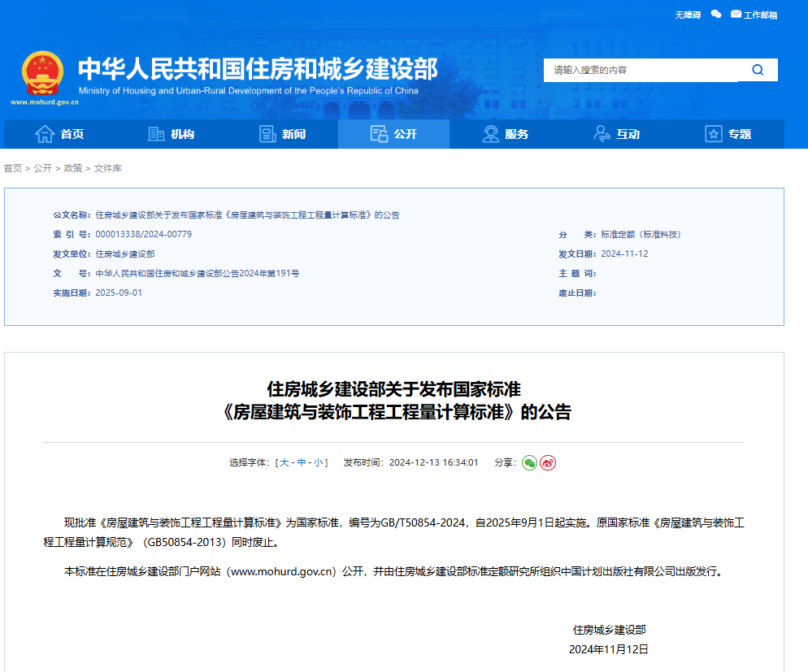Share article via the green WeChat icon

pyautogui.click(x=529, y=462)
